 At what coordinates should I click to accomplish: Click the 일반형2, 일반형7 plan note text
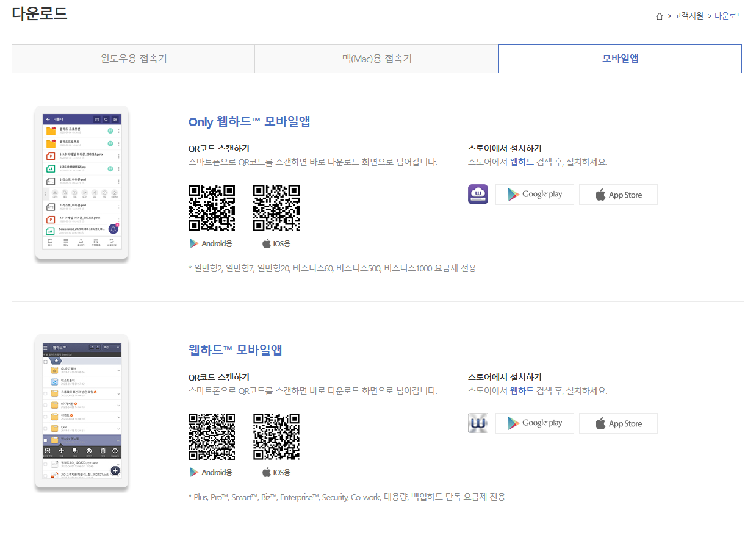[x=332, y=268]
